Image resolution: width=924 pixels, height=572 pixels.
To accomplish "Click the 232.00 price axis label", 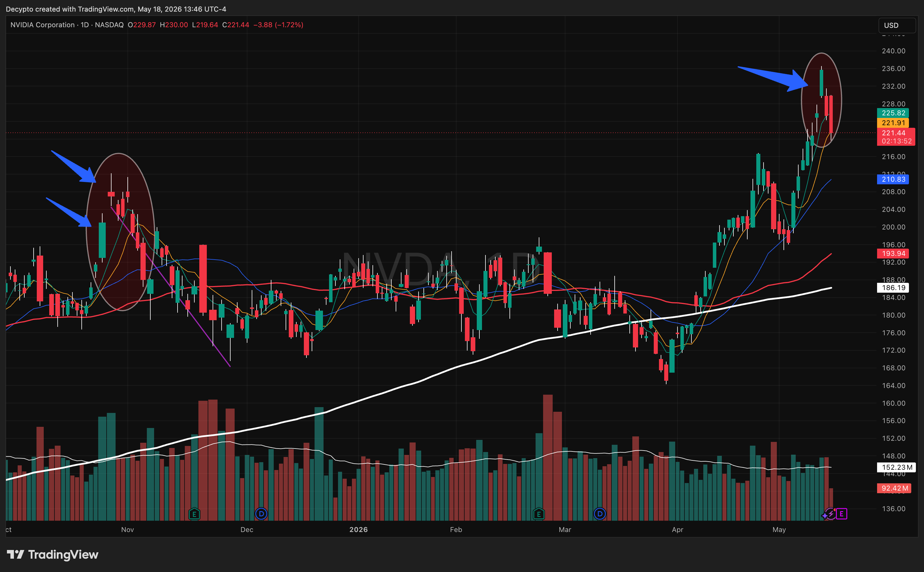I will point(893,86).
